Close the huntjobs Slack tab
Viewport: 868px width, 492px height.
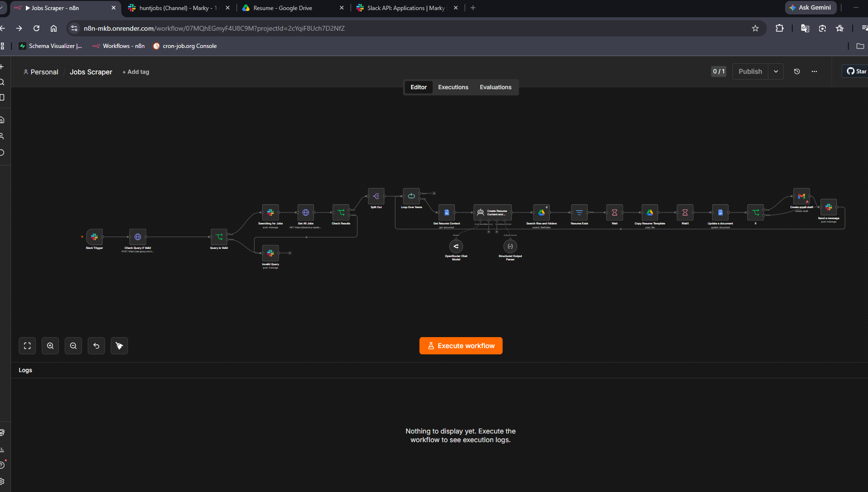[x=228, y=8]
